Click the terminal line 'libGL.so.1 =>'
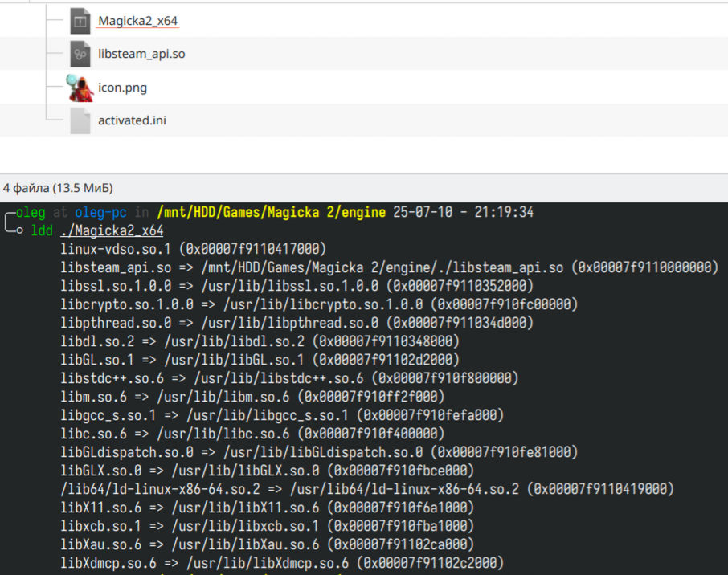 tap(260, 360)
